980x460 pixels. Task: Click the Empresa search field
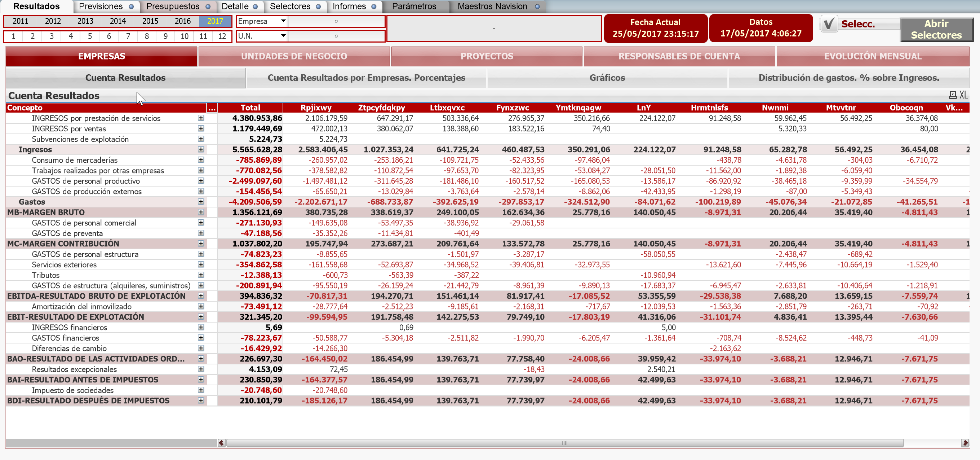[336, 21]
